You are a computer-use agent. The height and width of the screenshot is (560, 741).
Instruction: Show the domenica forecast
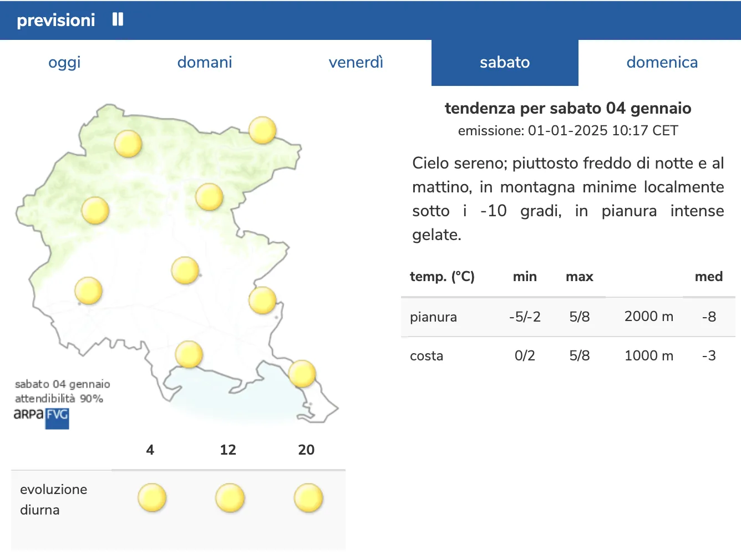point(662,62)
